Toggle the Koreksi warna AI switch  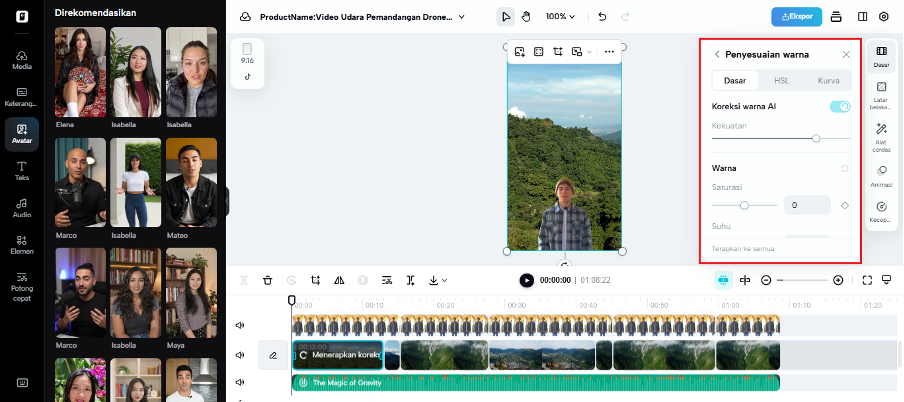point(840,106)
